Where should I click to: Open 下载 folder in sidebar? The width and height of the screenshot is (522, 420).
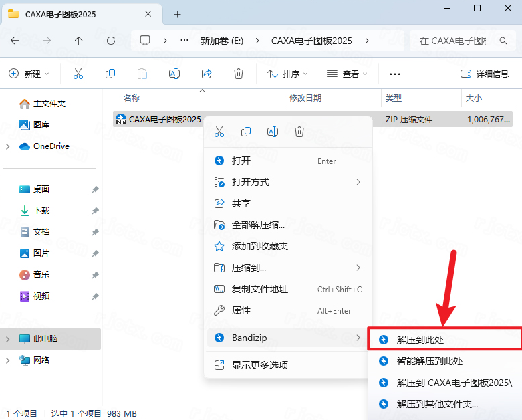[x=41, y=211]
